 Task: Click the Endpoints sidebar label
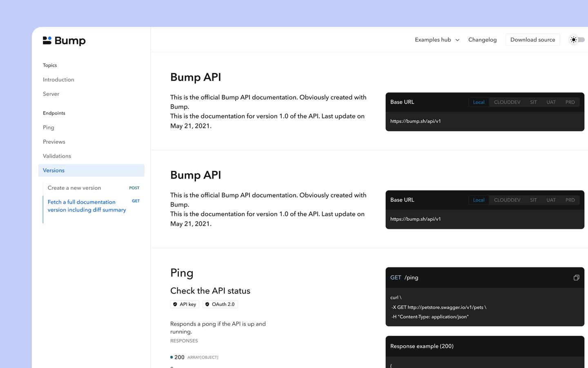[x=54, y=113]
